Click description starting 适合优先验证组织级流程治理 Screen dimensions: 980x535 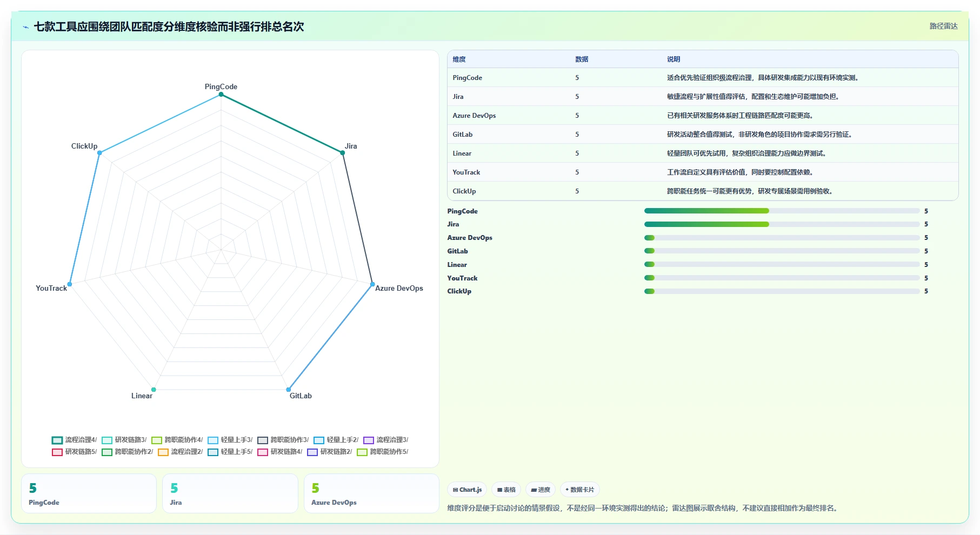pos(763,78)
